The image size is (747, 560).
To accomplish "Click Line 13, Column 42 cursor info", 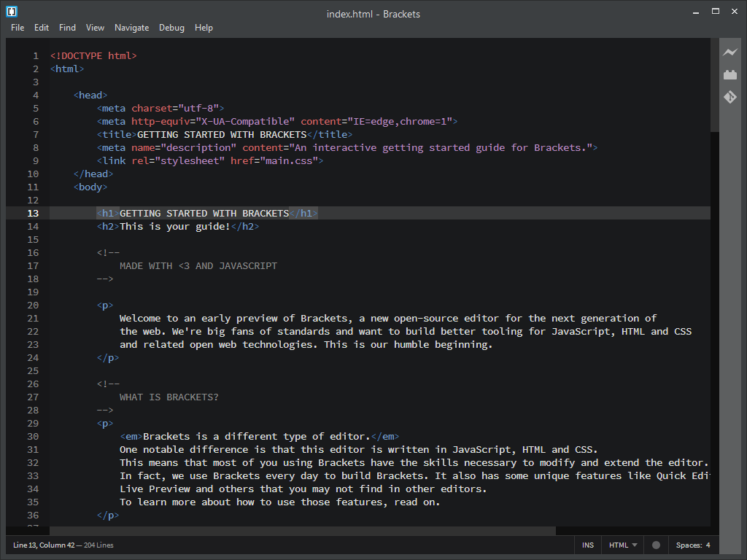I will (44, 545).
